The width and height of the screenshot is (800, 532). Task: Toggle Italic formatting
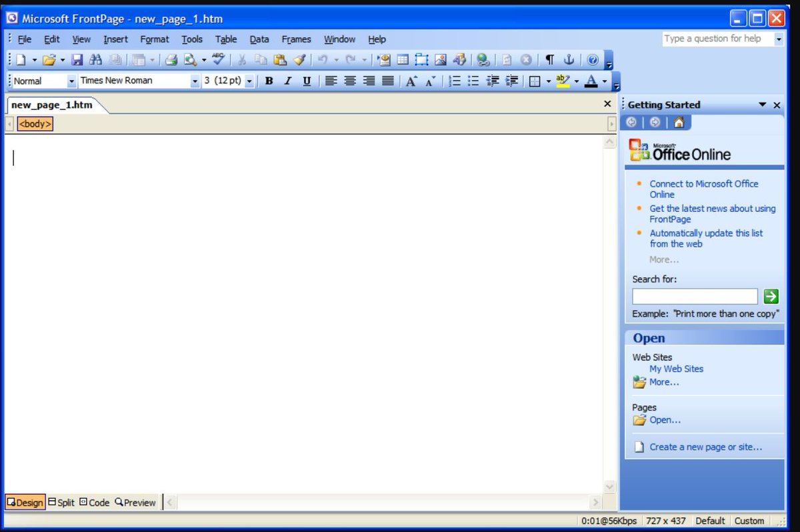click(x=288, y=81)
